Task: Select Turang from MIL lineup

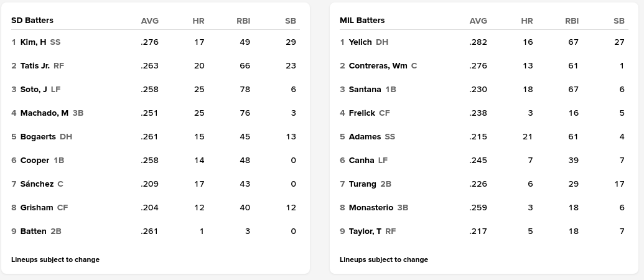Action: (x=363, y=184)
